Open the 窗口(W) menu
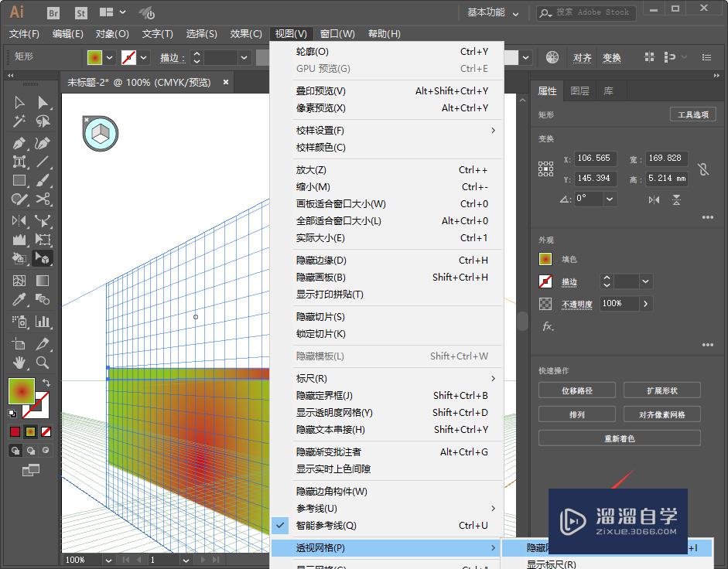Viewport: 728px width, 569px height. click(x=337, y=33)
